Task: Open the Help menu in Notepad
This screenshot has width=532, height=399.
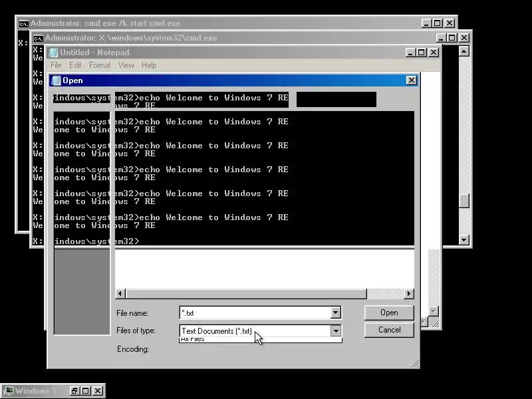Action: click(x=149, y=65)
